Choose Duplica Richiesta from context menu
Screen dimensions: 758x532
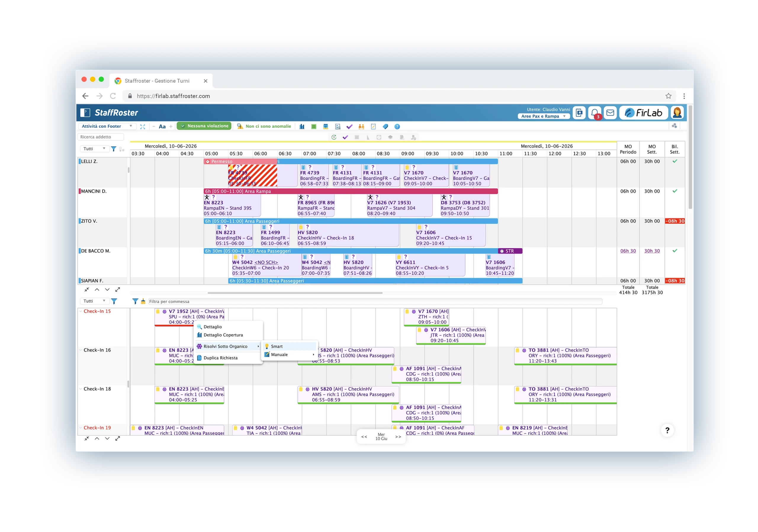[220, 358]
